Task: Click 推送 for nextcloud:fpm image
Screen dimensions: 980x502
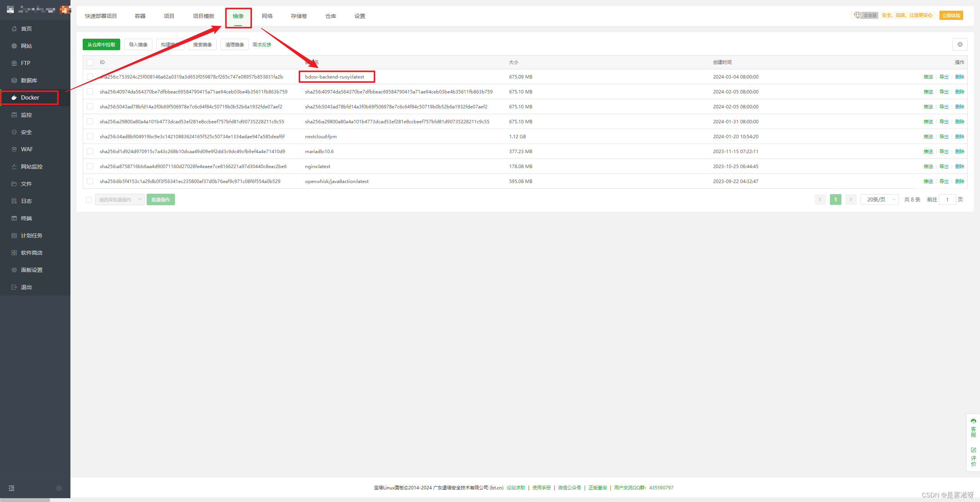Action: point(928,137)
